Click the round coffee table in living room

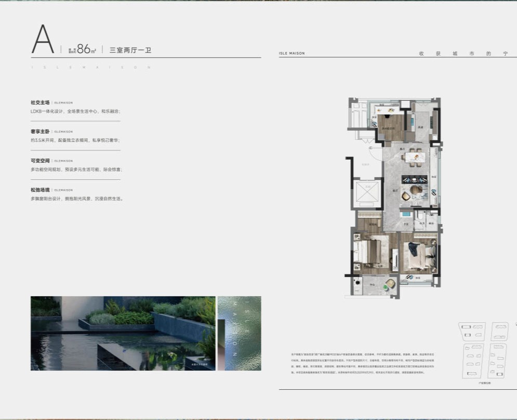416,190
